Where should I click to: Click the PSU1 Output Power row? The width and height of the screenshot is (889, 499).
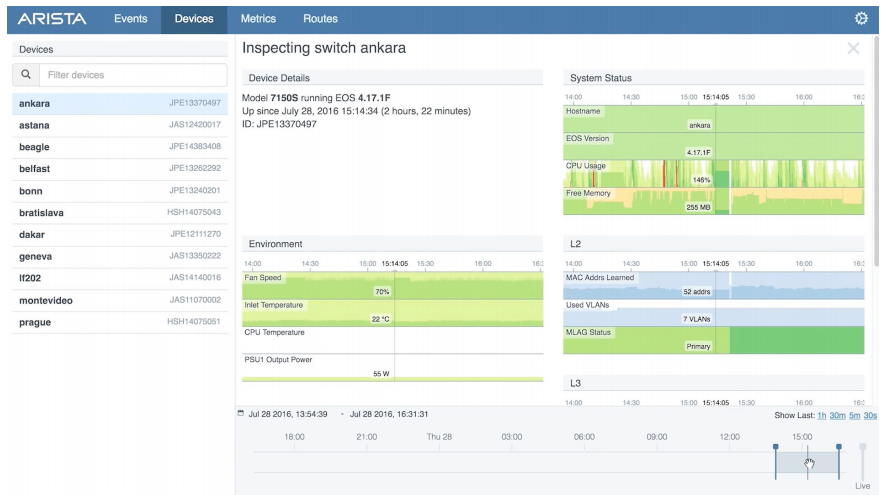coord(392,367)
